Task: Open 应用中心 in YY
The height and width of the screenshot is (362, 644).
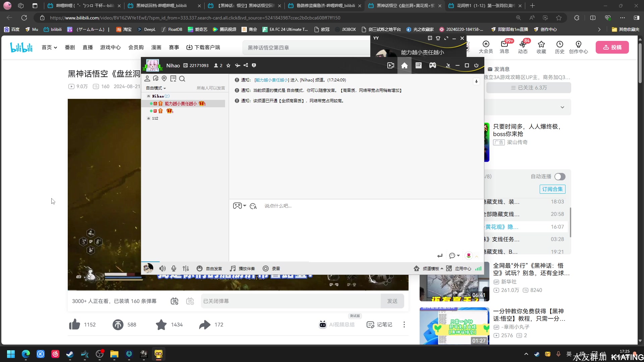Action: [x=459, y=268]
